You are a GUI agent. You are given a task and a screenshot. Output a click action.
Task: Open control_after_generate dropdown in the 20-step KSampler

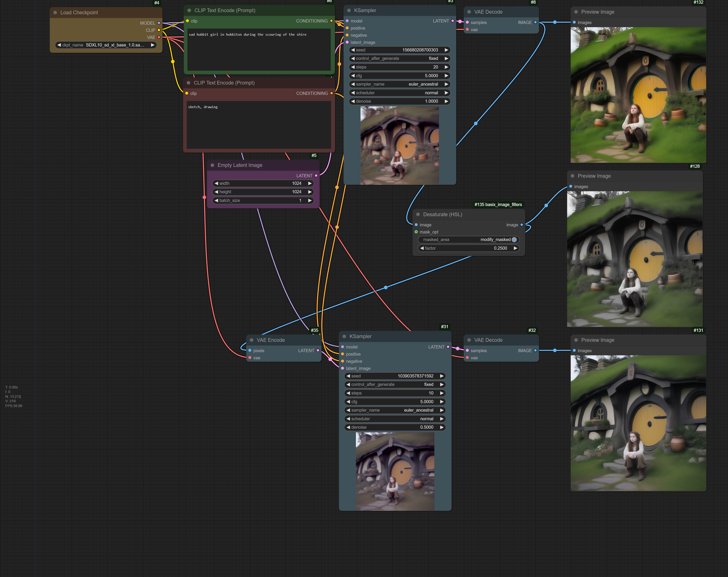click(400, 58)
